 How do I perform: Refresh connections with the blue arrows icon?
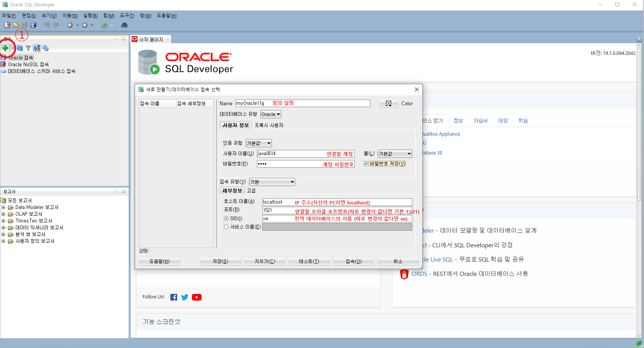tap(20, 48)
